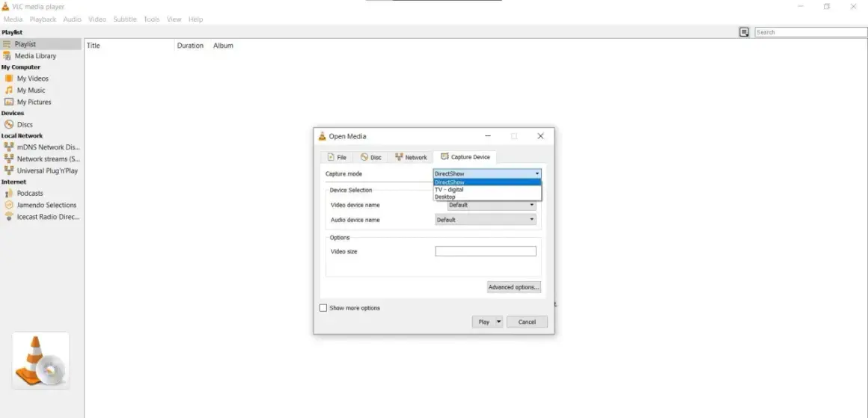Click the Discs device icon
The width and height of the screenshot is (868, 418).
[9, 124]
